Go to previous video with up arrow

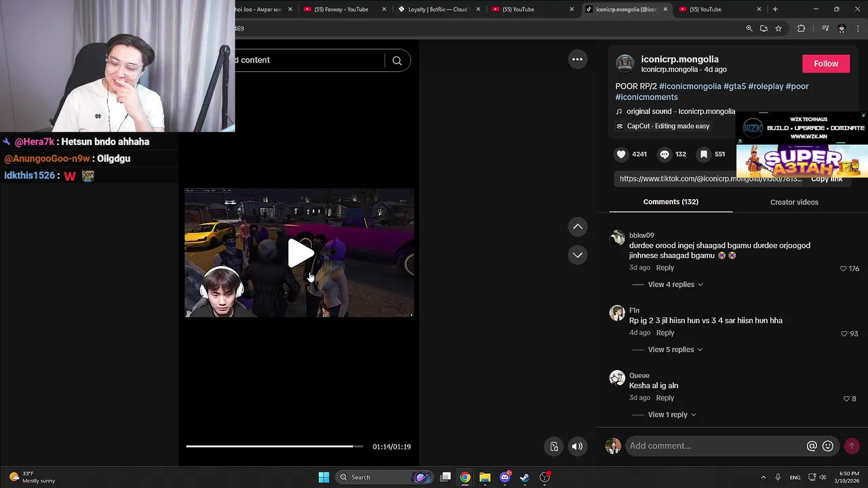click(x=578, y=226)
